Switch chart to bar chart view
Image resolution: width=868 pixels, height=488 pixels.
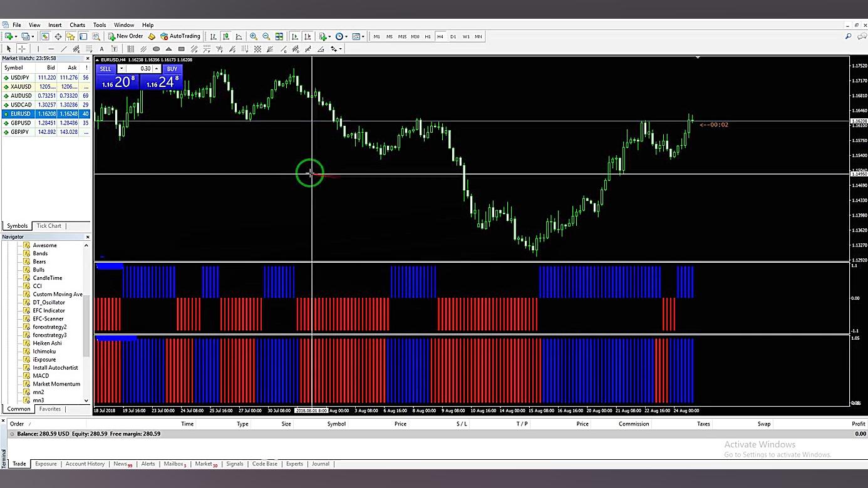214,36
